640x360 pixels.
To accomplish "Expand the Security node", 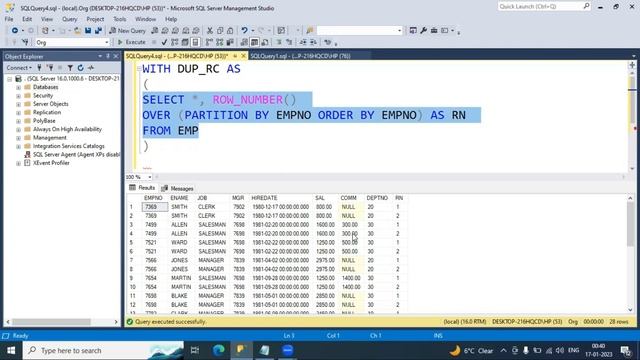I will [x=18, y=96].
